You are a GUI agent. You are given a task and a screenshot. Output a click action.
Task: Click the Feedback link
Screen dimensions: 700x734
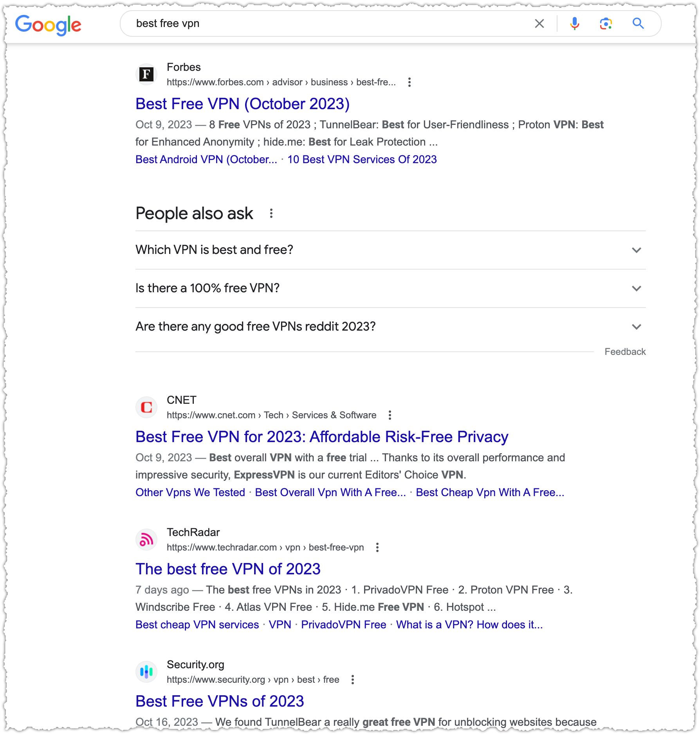pos(625,352)
